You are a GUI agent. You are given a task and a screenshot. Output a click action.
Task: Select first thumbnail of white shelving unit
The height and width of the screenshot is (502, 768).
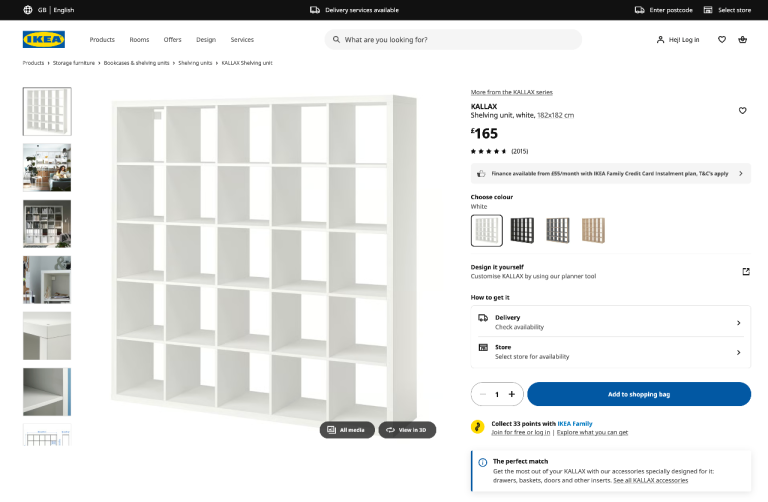47,111
